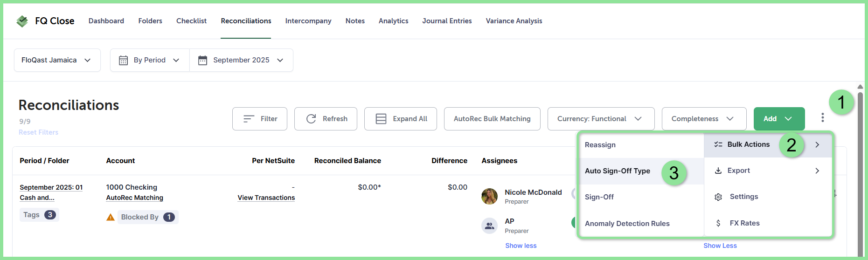Click the Expand All rows icon

point(381,119)
